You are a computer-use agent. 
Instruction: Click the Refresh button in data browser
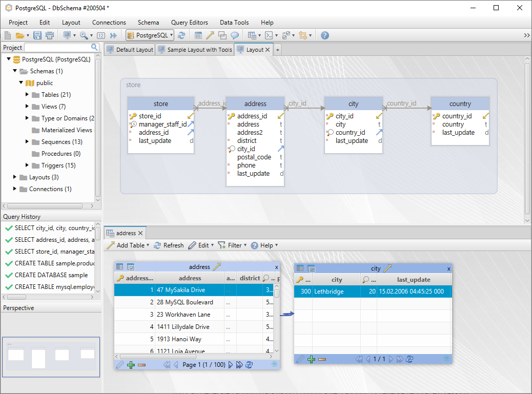pyautogui.click(x=169, y=245)
